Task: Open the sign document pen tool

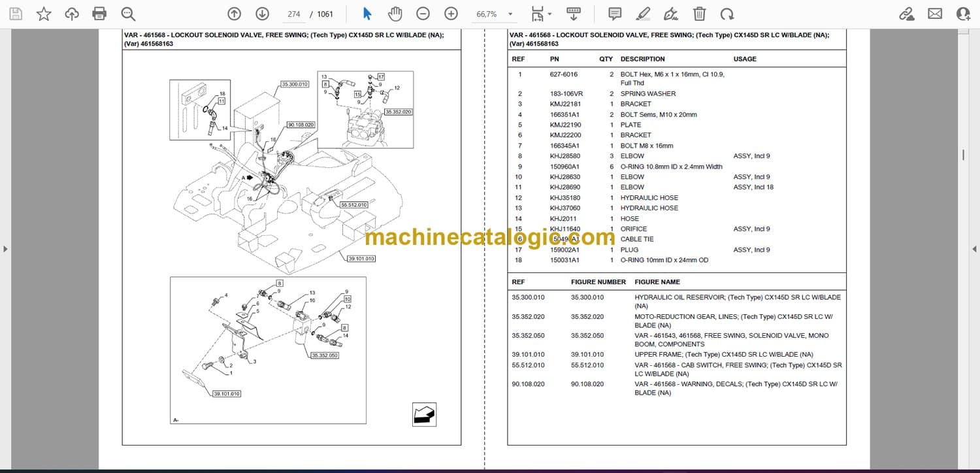Action: [671, 14]
